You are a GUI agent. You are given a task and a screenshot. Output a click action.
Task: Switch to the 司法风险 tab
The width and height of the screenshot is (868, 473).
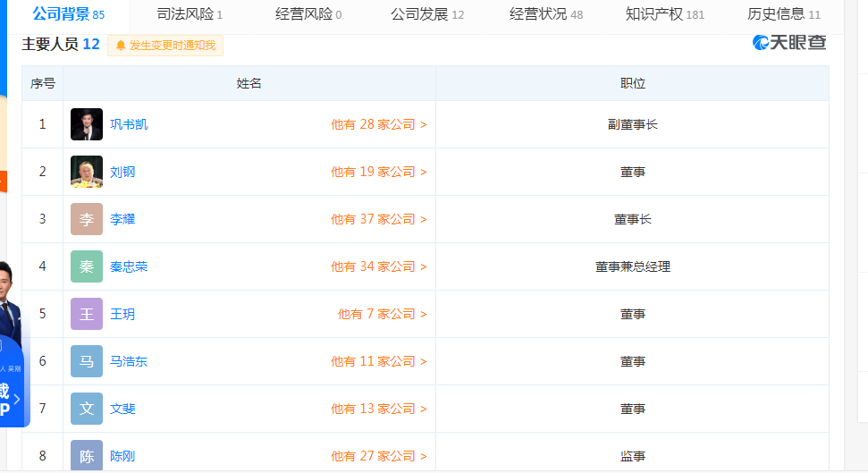click(x=190, y=14)
